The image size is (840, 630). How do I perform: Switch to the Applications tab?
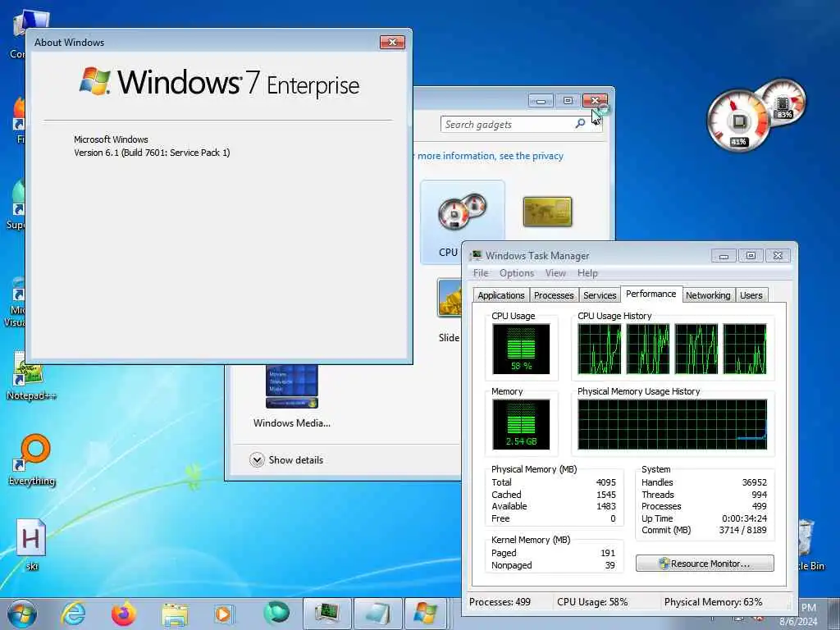501,295
